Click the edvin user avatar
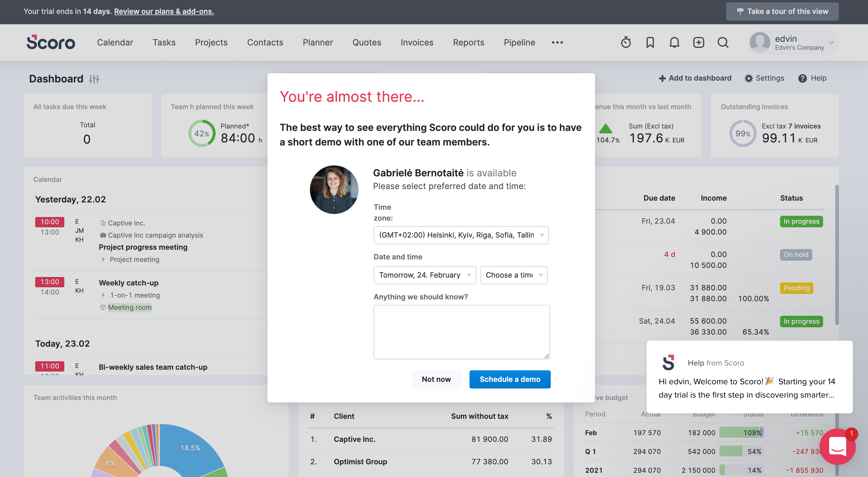The image size is (868, 477). tap(759, 42)
